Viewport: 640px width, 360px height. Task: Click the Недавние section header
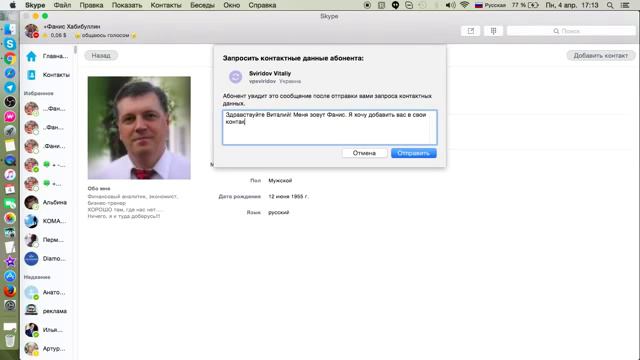click(x=37, y=277)
